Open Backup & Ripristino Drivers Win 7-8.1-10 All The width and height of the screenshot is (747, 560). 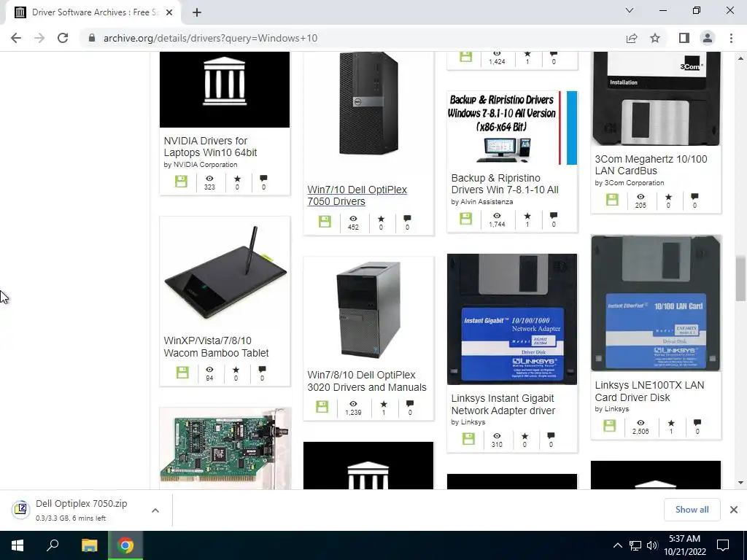click(505, 184)
